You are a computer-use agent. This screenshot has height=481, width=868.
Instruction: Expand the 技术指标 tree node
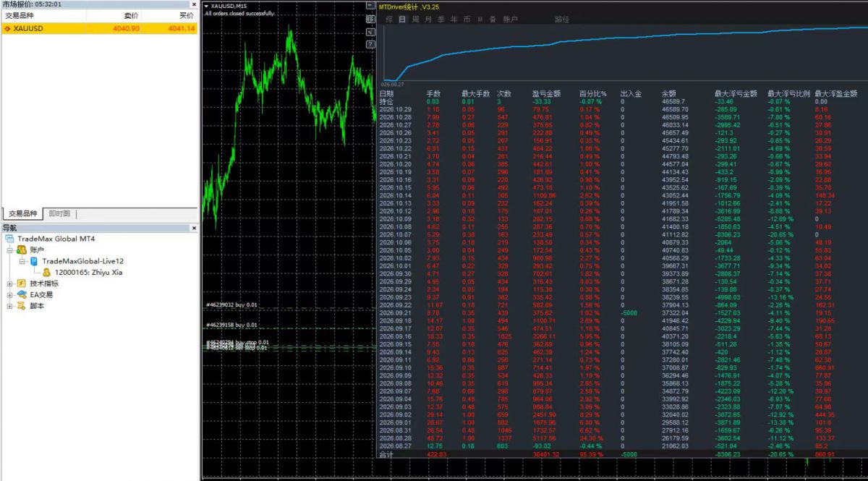[x=9, y=284]
